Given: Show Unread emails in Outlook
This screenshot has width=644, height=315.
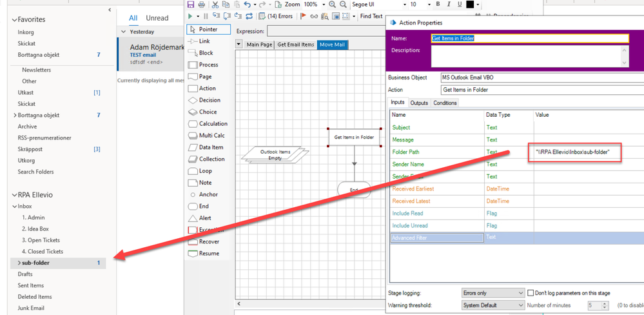Looking at the screenshot, I should pyautogui.click(x=157, y=18).
